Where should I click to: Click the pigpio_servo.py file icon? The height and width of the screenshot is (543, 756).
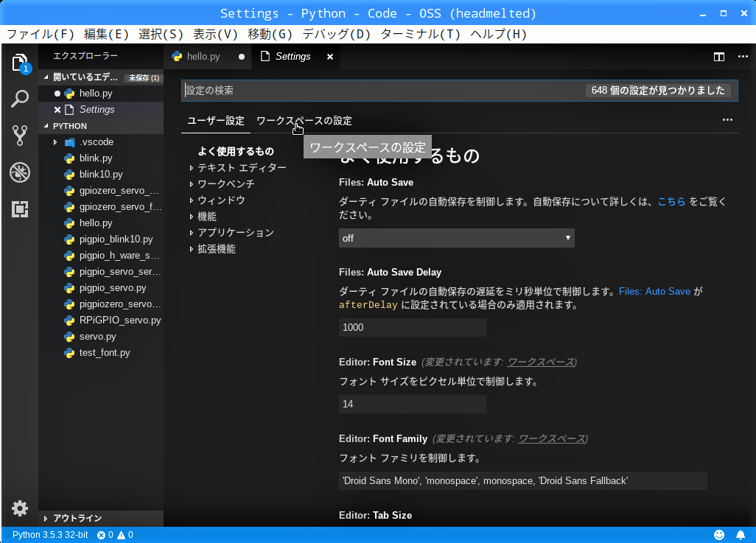[x=69, y=288]
